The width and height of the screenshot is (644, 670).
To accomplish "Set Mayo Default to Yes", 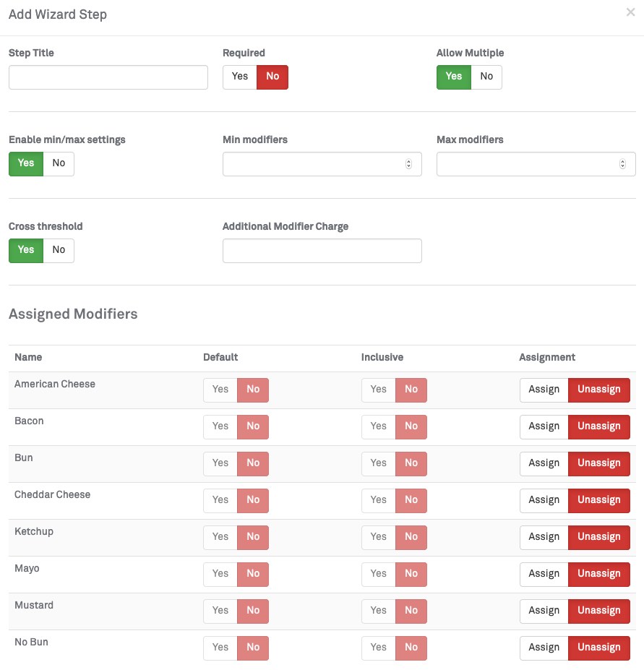I will click(220, 574).
